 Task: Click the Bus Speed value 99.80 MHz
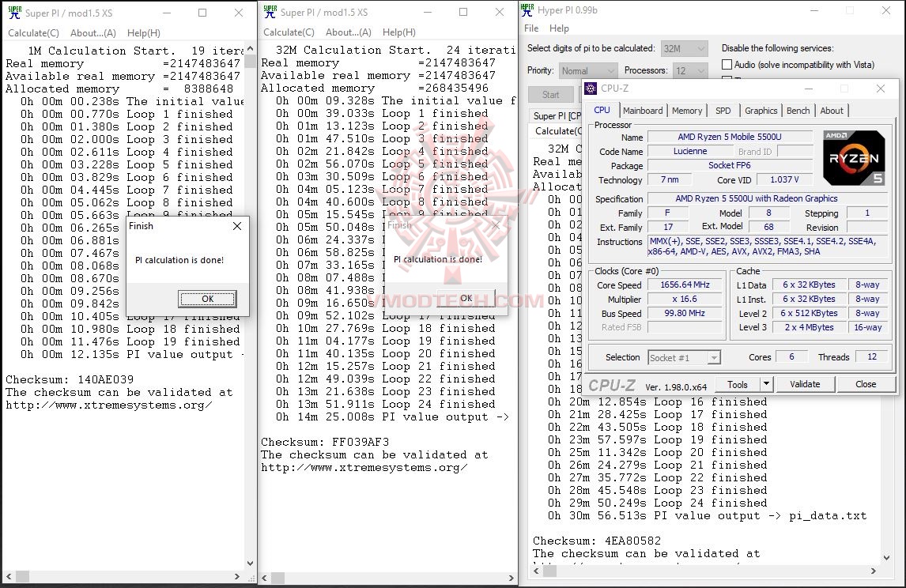pos(685,313)
